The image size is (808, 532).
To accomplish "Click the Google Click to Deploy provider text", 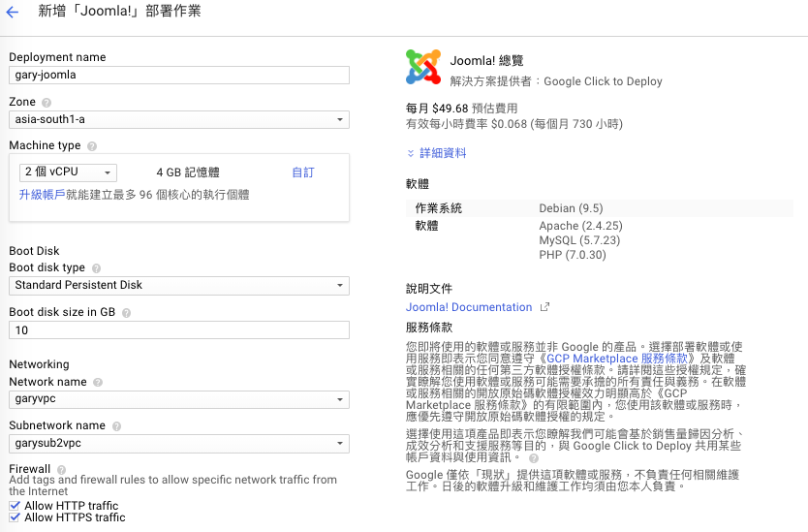I will click(603, 81).
